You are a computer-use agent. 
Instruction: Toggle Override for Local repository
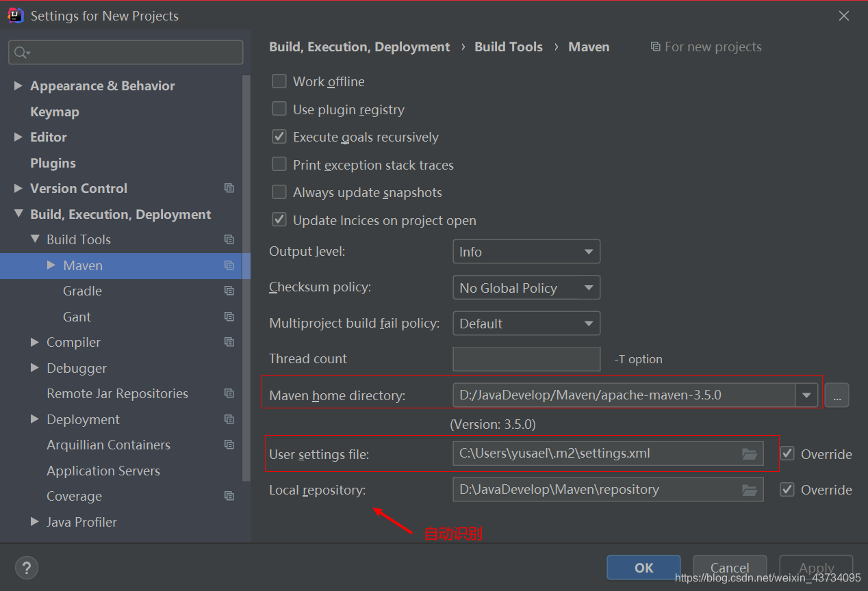(788, 489)
